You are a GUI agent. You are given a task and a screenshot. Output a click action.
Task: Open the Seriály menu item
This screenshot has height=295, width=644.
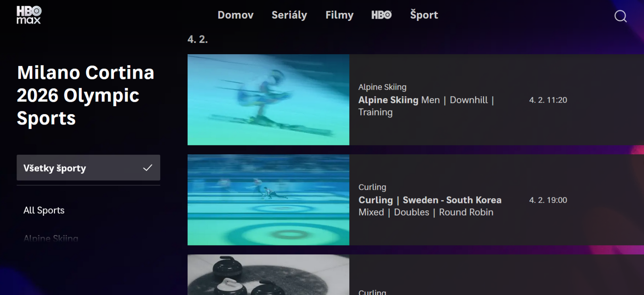(289, 15)
